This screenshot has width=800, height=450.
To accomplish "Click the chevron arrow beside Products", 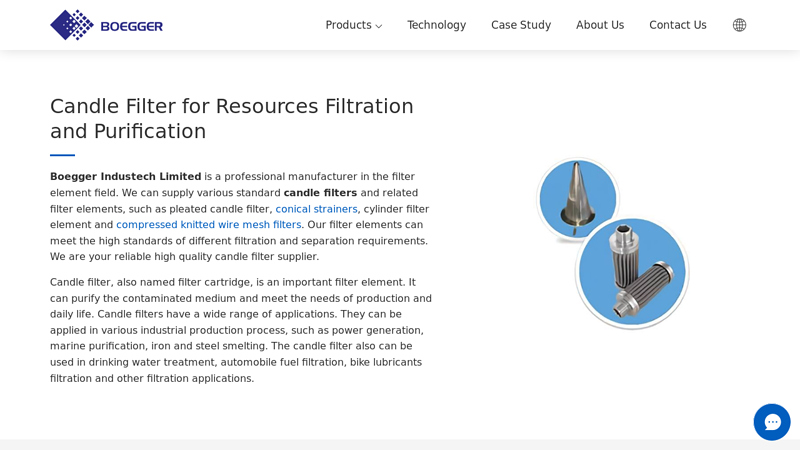I will pyautogui.click(x=379, y=26).
